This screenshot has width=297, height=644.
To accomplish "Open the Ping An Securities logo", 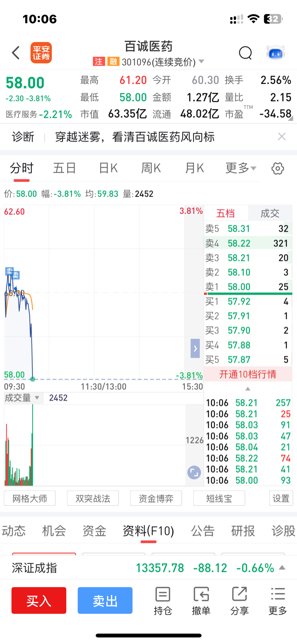I will (41, 53).
